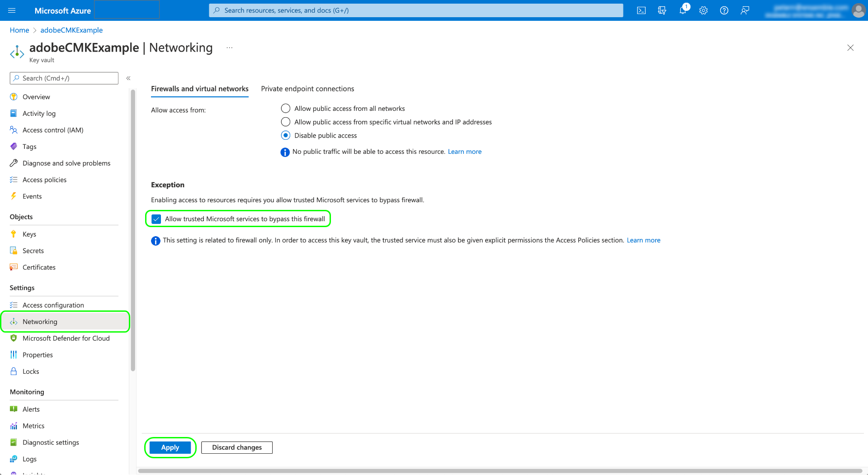
Task: Click the Microsoft Defender for Cloud shield icon
Action: tap(14, 338)
